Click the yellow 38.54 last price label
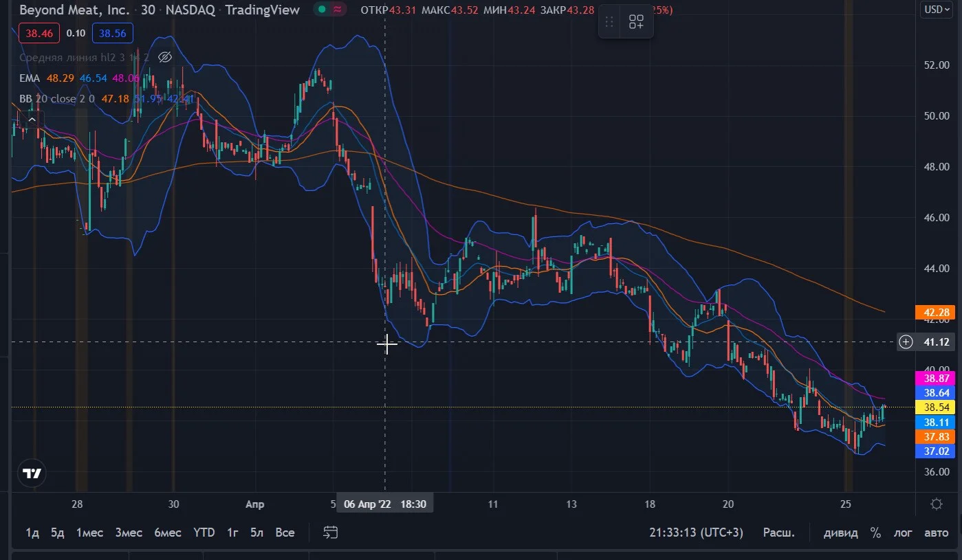 pyautogui.click(x=936, y=407)
